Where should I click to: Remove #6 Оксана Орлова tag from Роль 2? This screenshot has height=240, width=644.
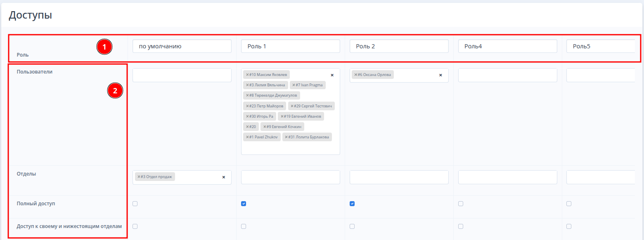(356, 75)
